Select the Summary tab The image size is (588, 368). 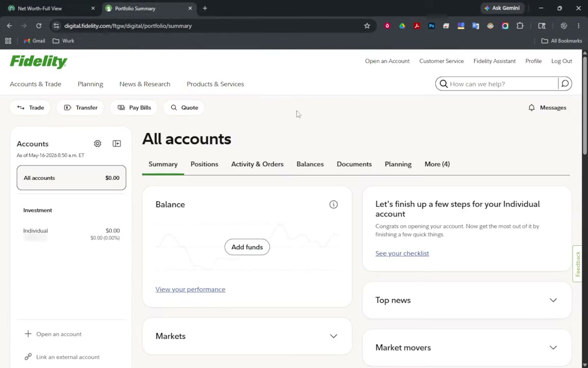(x=163, y=164)
